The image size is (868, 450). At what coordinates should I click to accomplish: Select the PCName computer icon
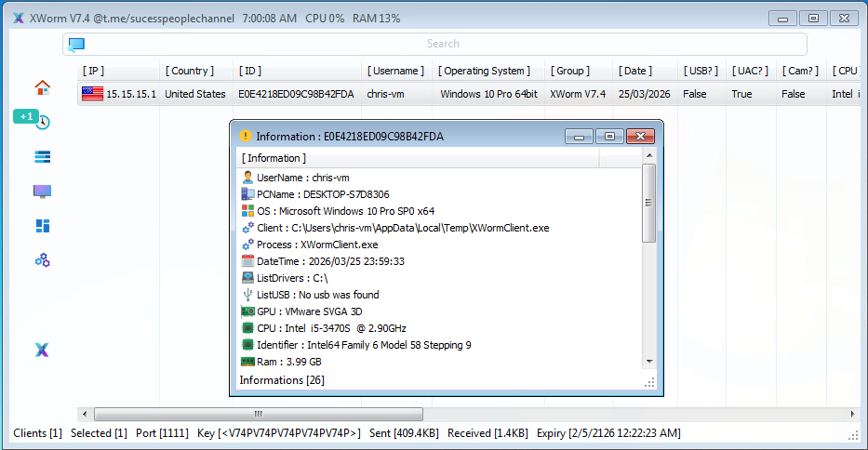pyautogui.click(x=247, y=193)
